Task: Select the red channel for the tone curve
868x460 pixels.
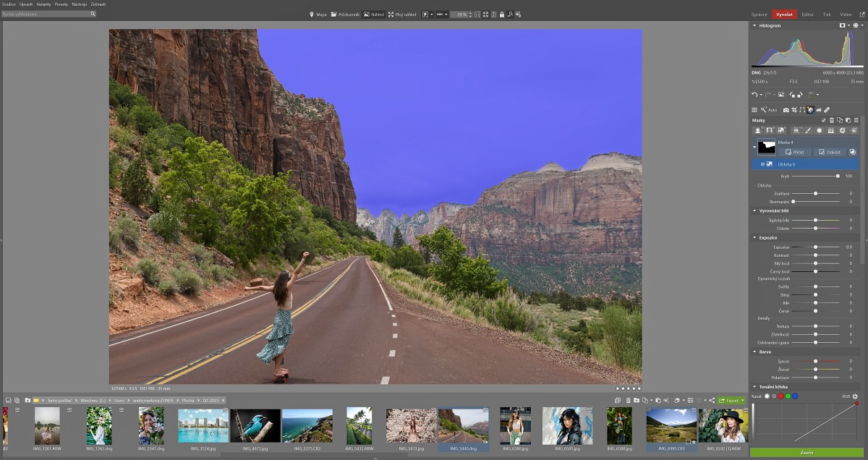Action: pos(780,396)
